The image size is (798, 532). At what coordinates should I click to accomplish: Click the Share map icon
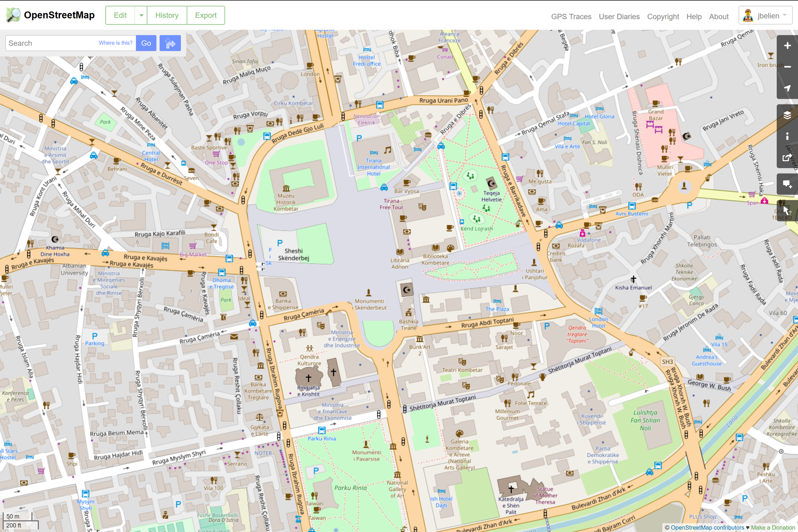click(787, 158)
